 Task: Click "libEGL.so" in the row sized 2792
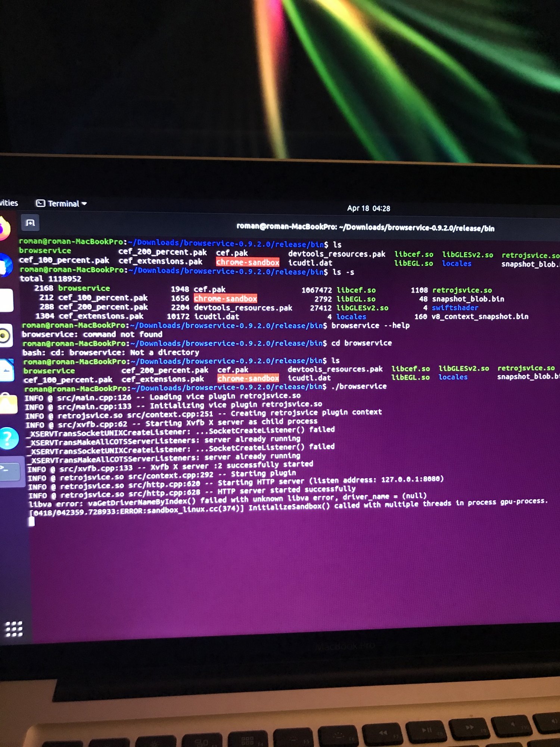click(x=356, y=299)
